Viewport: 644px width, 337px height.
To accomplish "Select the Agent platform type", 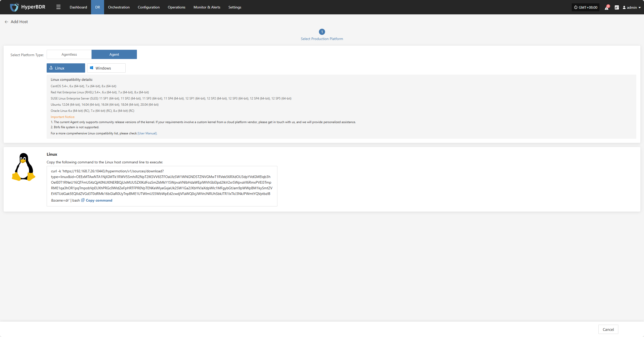I will coord(114,54).
